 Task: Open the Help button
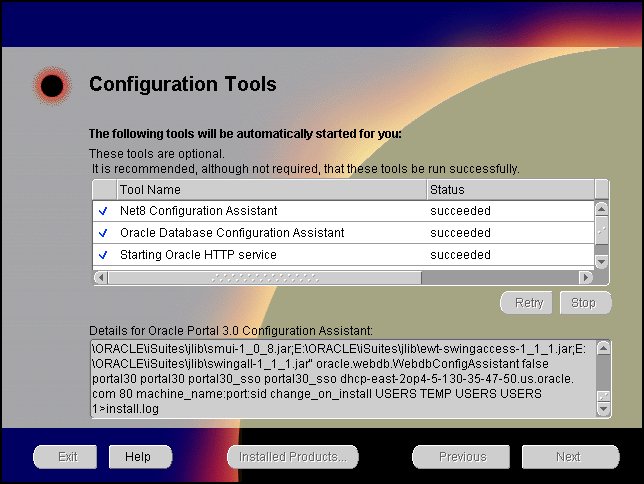pyautogui.click(x=140, y=456)
